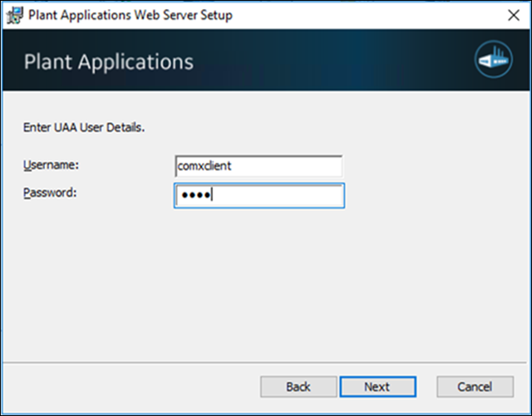The image size is (532, 416).
Task: Click the 'Enter UAA User Details.' text
Action: [x=84, y=128]
